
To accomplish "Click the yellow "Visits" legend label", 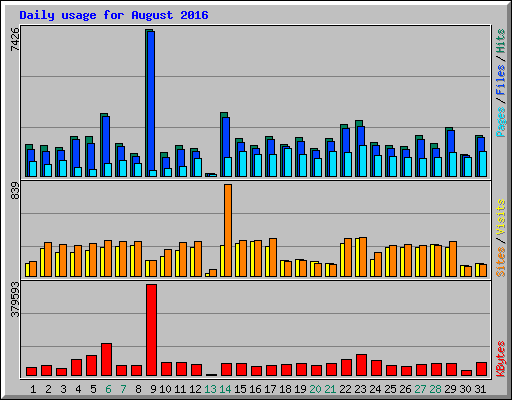I will coord(500,217).
